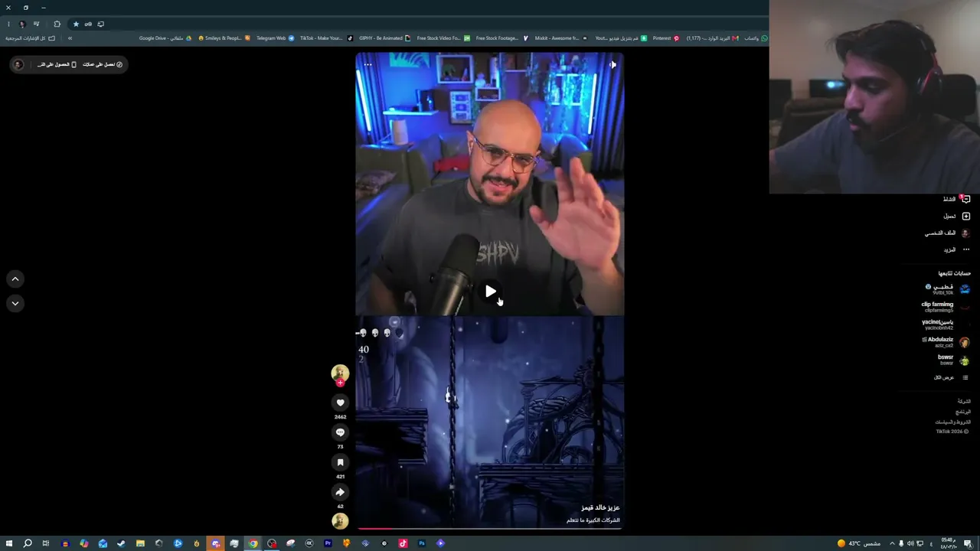Screen dimensions: 980x551
Task: Play the paused TikTok video
Action: [x=490, y=291]
